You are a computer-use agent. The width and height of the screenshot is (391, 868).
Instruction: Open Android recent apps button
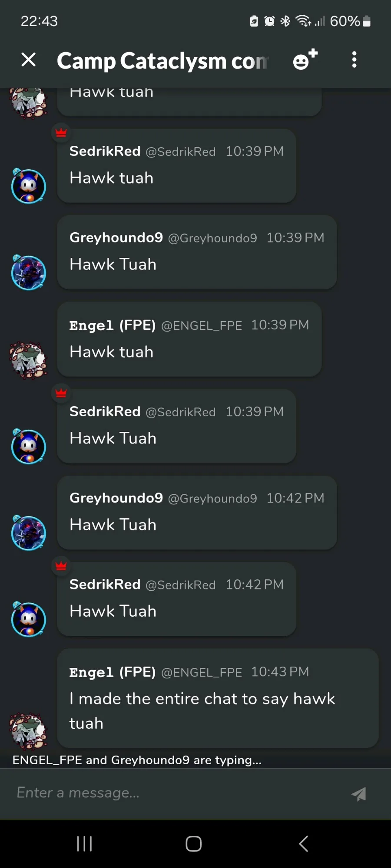click(x=84, y=844)
